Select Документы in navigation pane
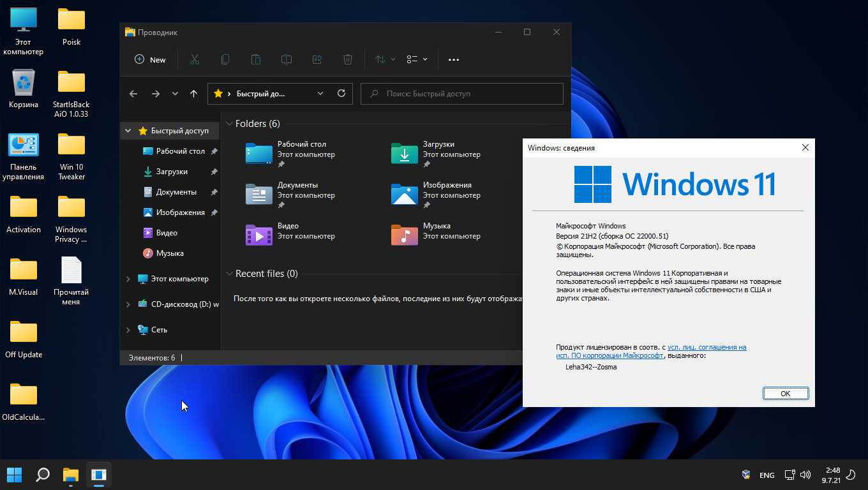Image resolution: width=868 pixels, height=490 pixels. coord(176,192)
